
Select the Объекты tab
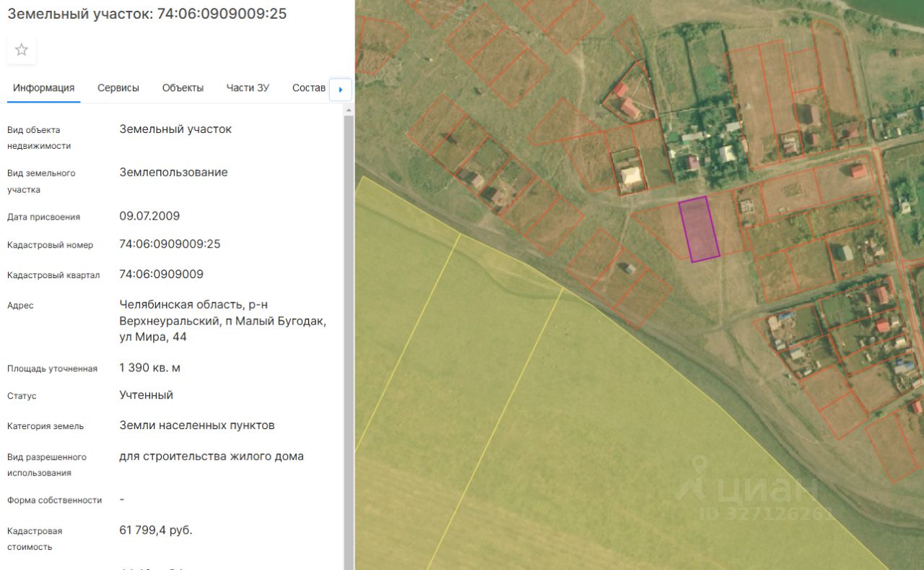(x=183, y=88)
